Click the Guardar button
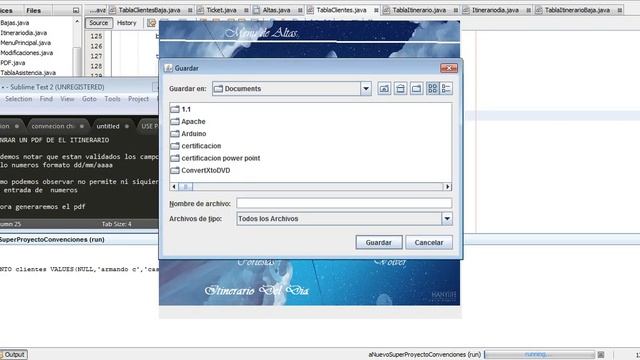Screen dimensions: 640x360 [x=379, y=242]
